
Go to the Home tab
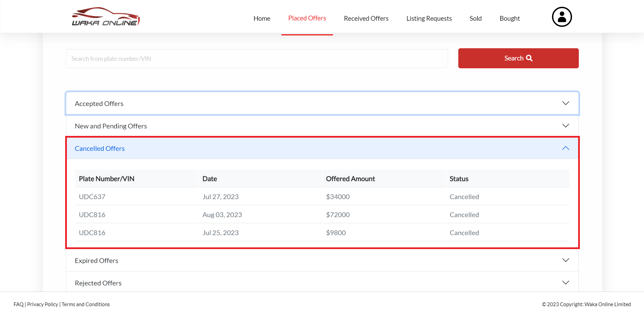click(262, 18)
